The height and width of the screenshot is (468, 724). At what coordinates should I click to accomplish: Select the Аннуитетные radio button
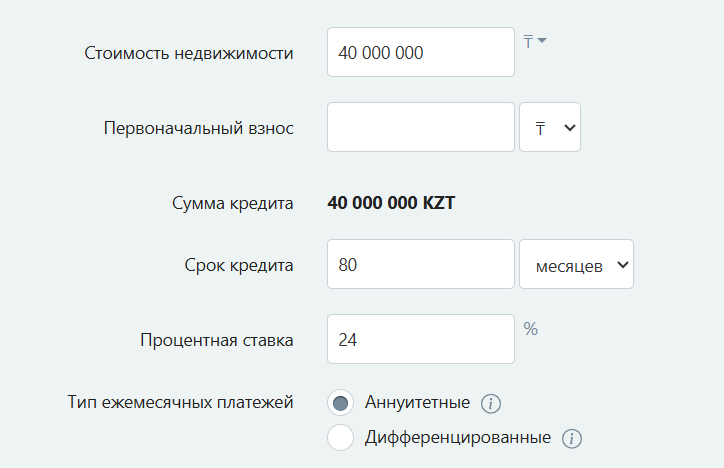pos(341,403)
